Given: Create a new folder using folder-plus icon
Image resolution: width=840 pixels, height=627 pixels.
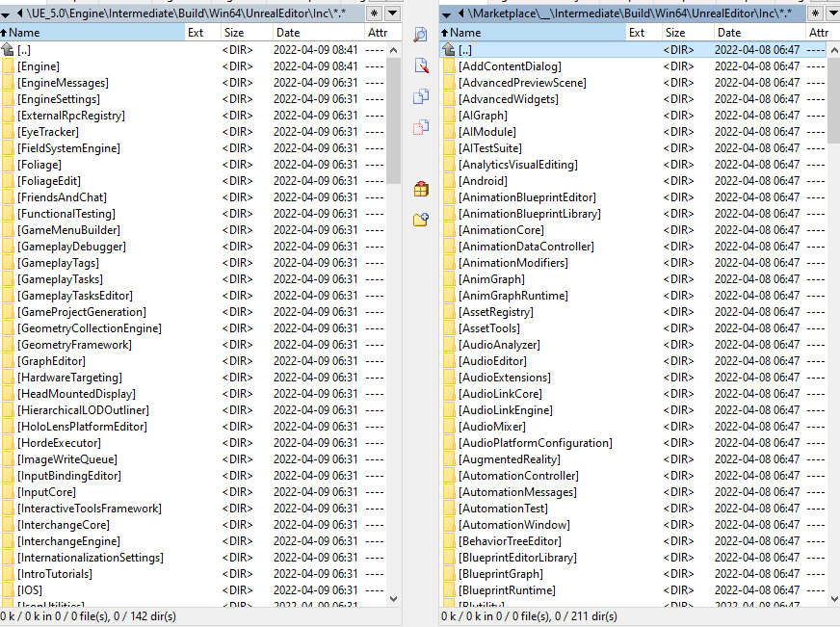Looking at the screenshot, I should coord(420,219).
